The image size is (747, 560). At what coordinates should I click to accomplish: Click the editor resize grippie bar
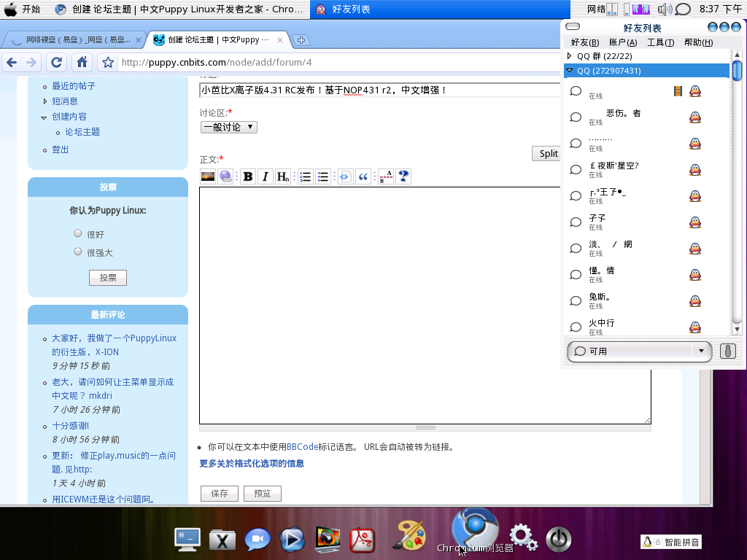point(425,427)
